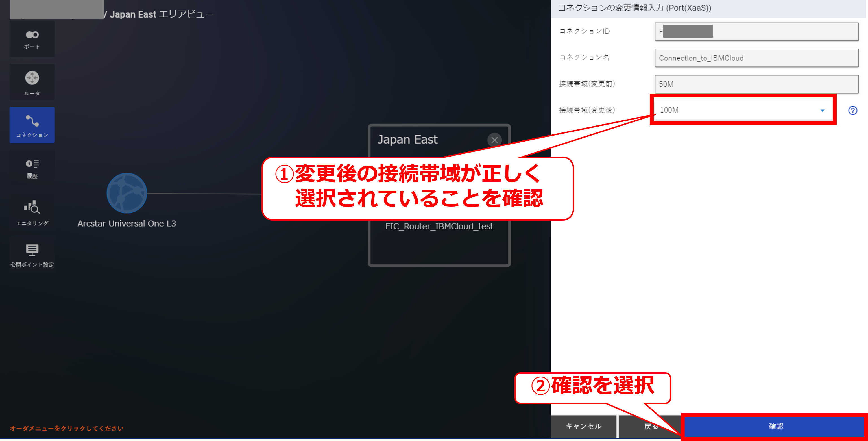The height and width of the screenshot is (441, 868).
Task: Open the 公開ポイント設定 sidebar icon
Action: tap(32, 255)
